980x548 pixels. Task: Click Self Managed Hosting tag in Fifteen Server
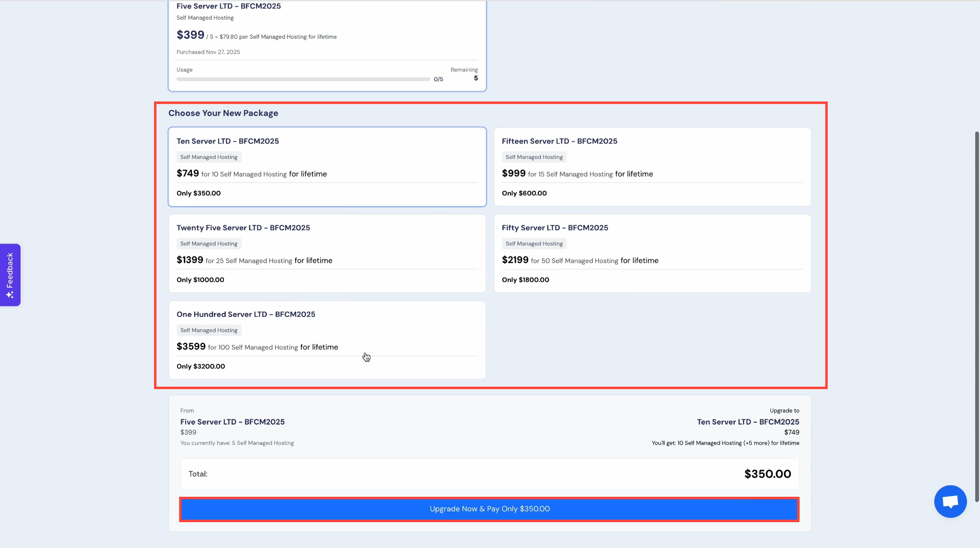[534, 157]
